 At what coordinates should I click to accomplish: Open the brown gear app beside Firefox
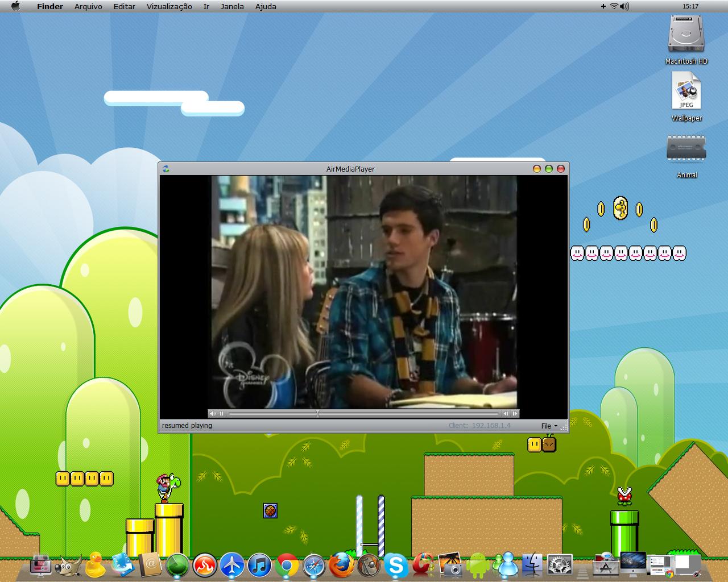tap(369, 566)
